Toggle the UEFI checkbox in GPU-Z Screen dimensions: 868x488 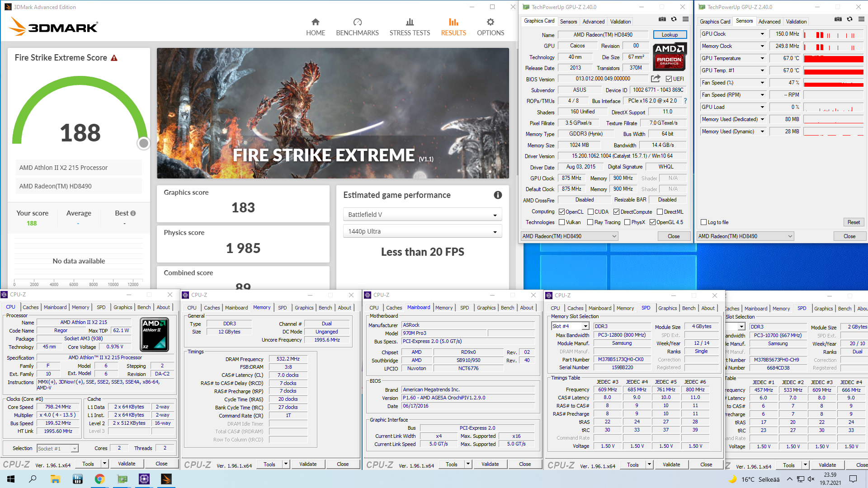click(x=669, y=79)
